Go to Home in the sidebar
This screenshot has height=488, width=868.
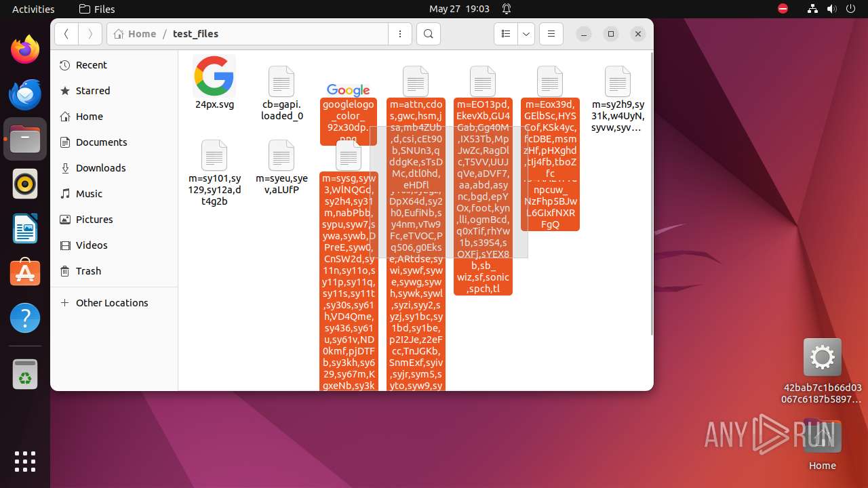point(114,117)
